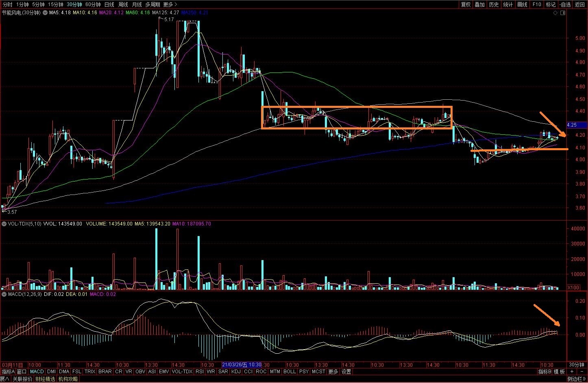Select the RSI indicator tab

200,372
